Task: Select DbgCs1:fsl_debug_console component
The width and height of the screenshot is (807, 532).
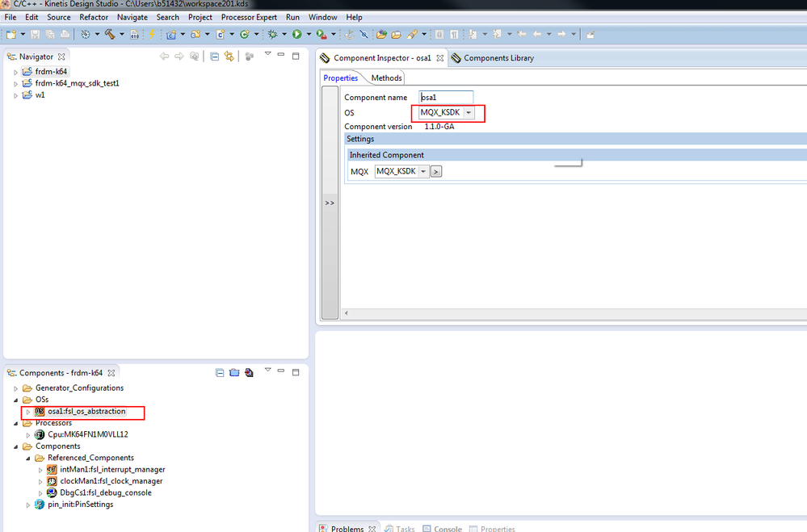Action: [106, 492]
